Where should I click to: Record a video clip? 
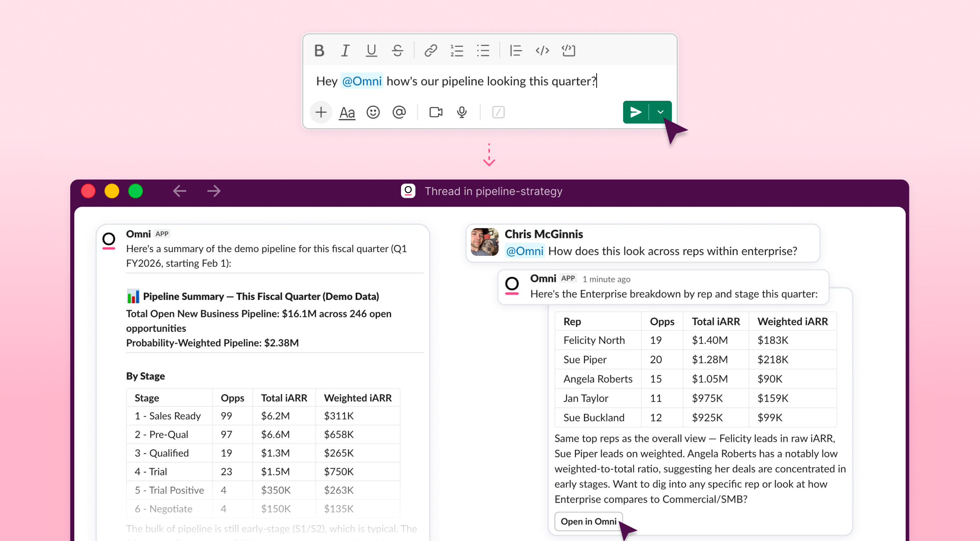pyautogui.click(x=436, y=112)
